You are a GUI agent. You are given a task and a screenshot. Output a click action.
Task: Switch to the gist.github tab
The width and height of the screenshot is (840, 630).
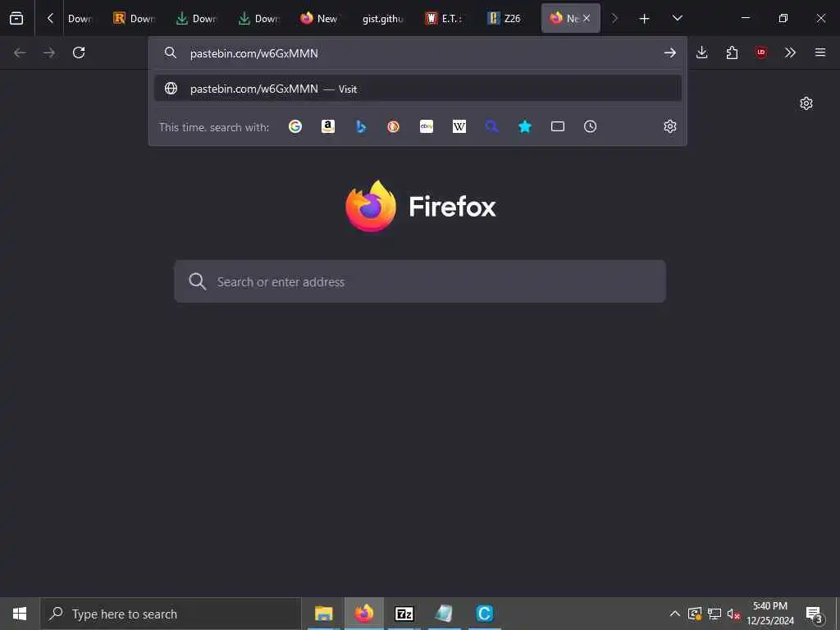[382, 18]
